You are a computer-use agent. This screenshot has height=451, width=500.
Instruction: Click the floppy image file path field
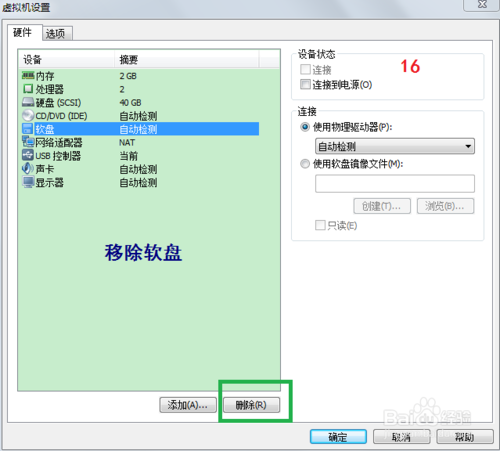click(395, 183)
